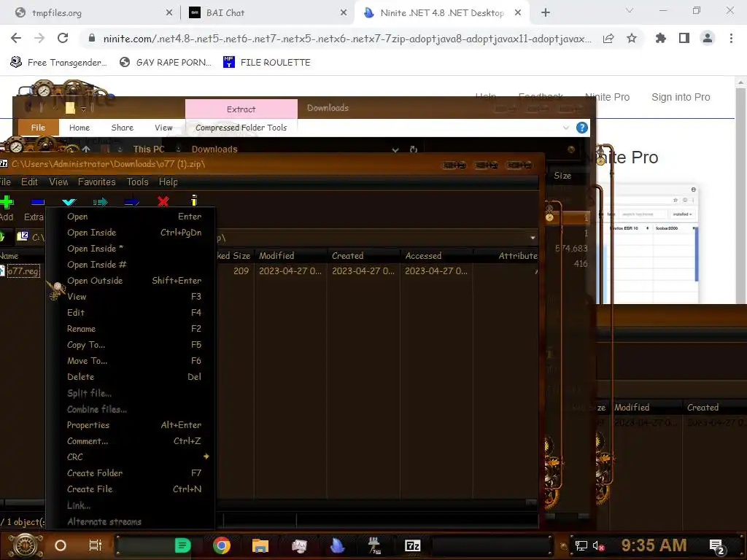Click the blue Extract minus icon
Image resolution: width=747 pixels, height=560 pixels.
[37, 202]
